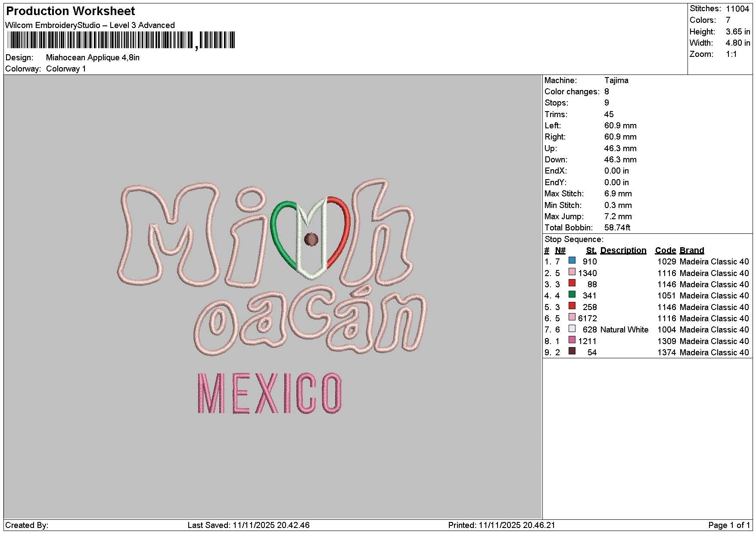Click the 'N#' column header
Viewport: 756px width, 534px height.
(560, 250)
